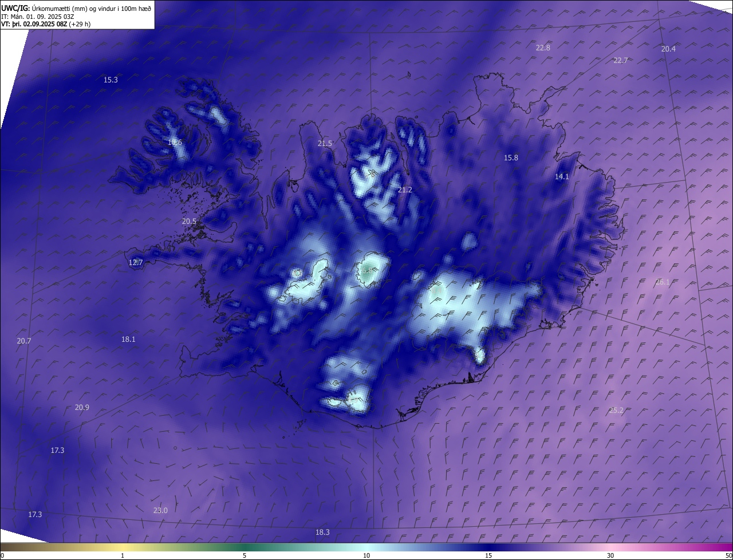Select the color scale tick label 30
Viewport: 733px width, 560px height.
pos(610,555)
